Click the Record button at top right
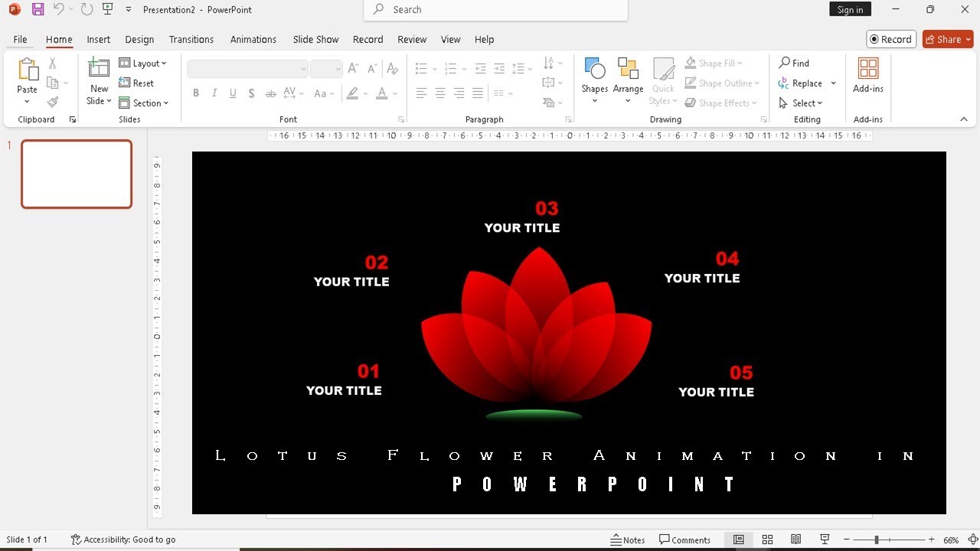980x551 pixels. click(x=891, y=39)
